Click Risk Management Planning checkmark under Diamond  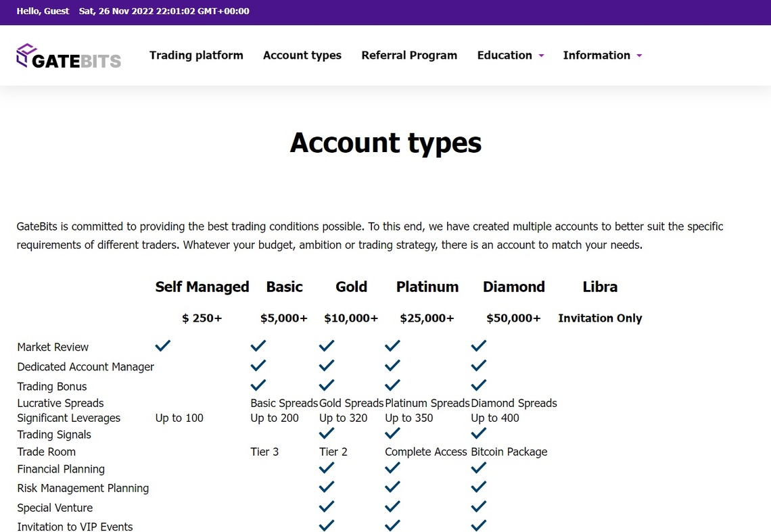pos(478,487)
